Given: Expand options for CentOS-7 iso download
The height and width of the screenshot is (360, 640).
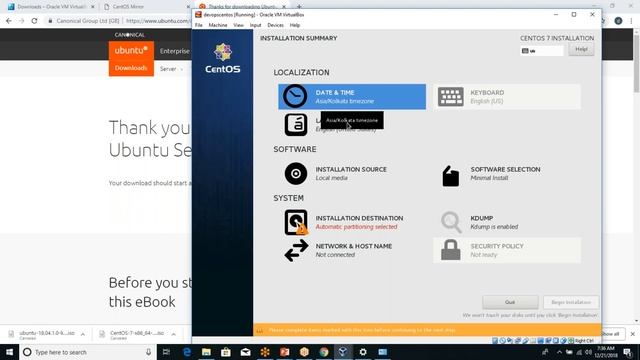Looking at the screenshot, I should (173, 334).
